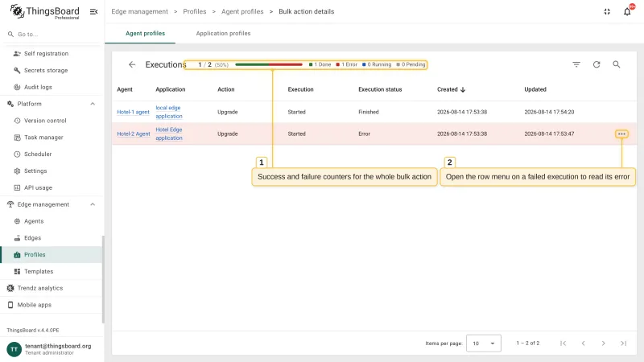Click the tenant@thingsboard.org account name
The height and width of the screenshot is (362, 644).
[58, 346]
